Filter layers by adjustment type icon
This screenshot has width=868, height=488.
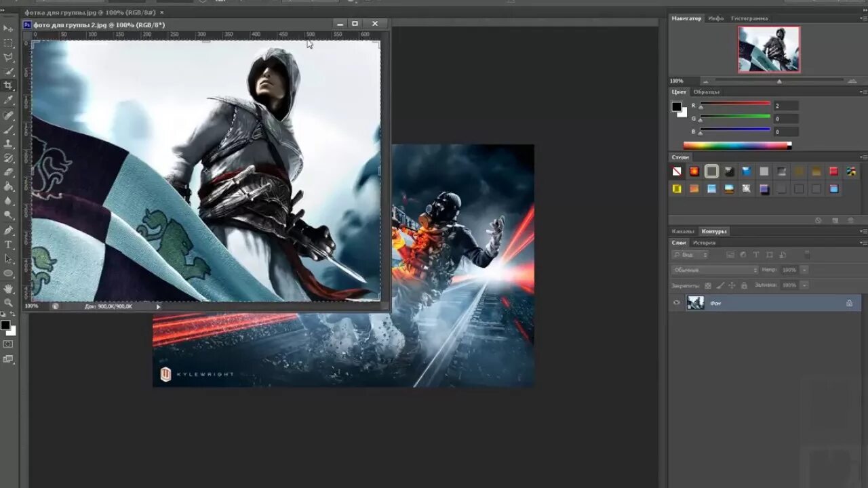pos(743,255)
